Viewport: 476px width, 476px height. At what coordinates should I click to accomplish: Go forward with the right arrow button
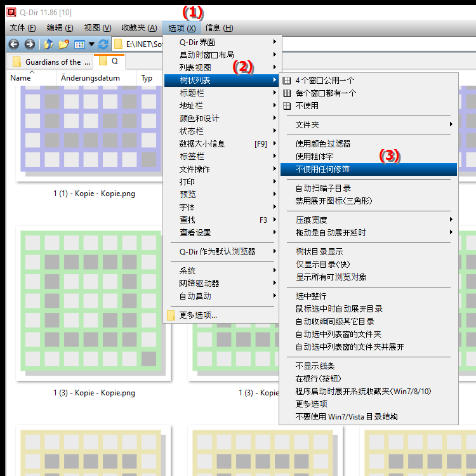tap(29, 44)
